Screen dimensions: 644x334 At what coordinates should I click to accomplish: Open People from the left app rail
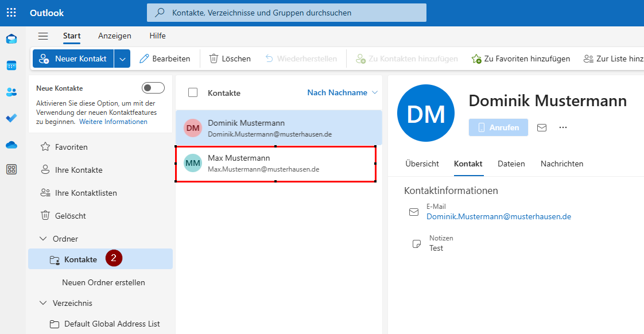coord(11,92)
